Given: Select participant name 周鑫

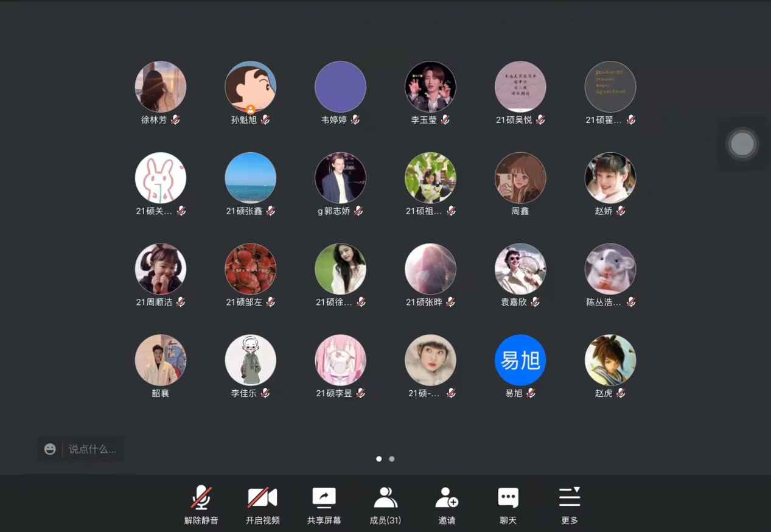Looking at the screenshot, I should (520, 211).
